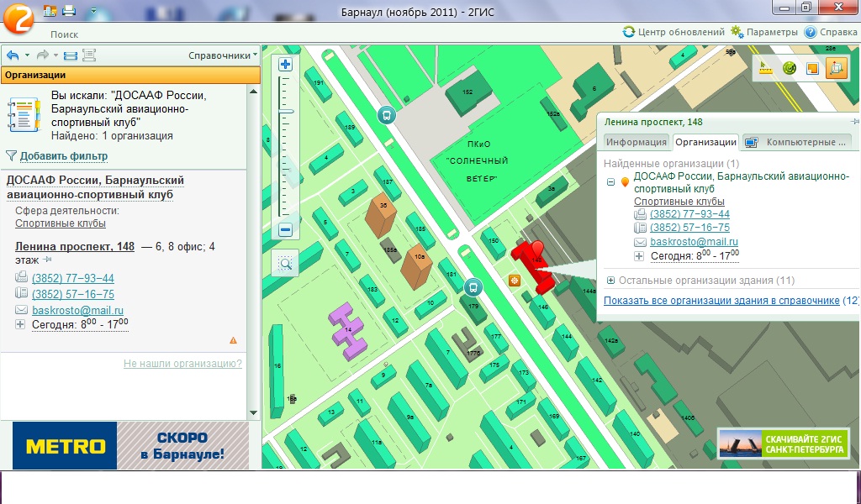Click the orange pin icon in popup
Screen dimensions: 861x504
[x=625, y=182]
